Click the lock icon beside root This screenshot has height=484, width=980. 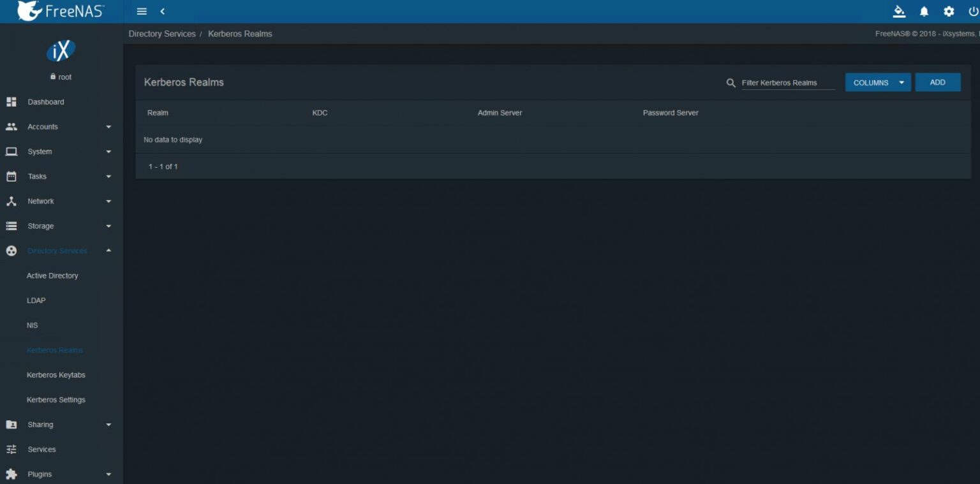pyautogui.click(x=53, y=77)
